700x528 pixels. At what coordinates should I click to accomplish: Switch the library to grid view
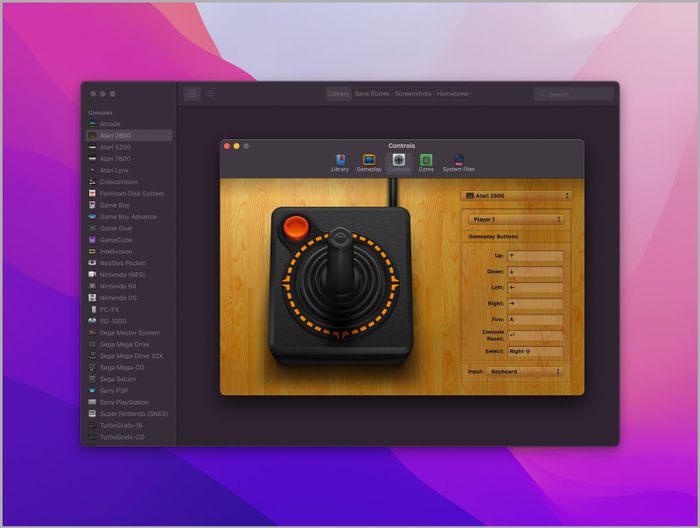click(192, 94)
